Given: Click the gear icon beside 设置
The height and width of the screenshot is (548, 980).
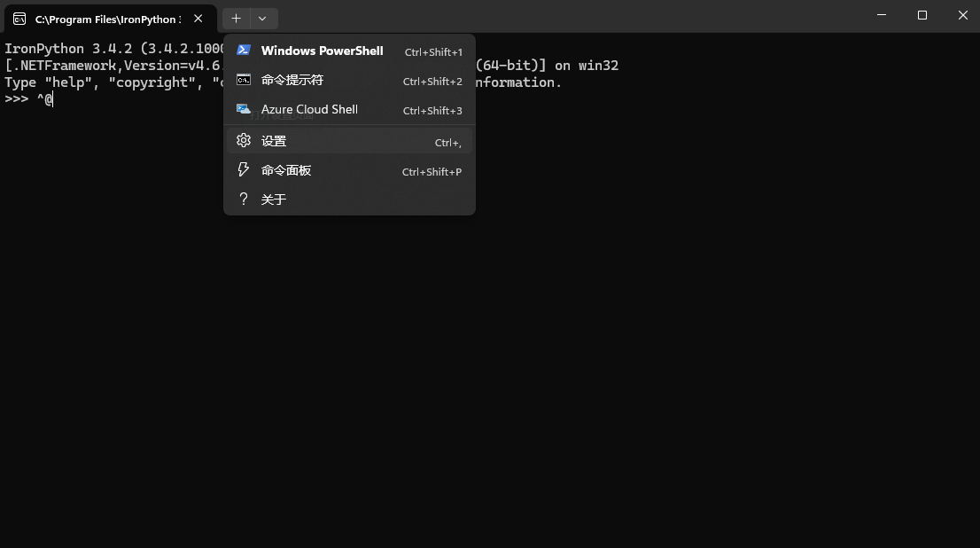Looking at the screenshot, I should (244, 141).
